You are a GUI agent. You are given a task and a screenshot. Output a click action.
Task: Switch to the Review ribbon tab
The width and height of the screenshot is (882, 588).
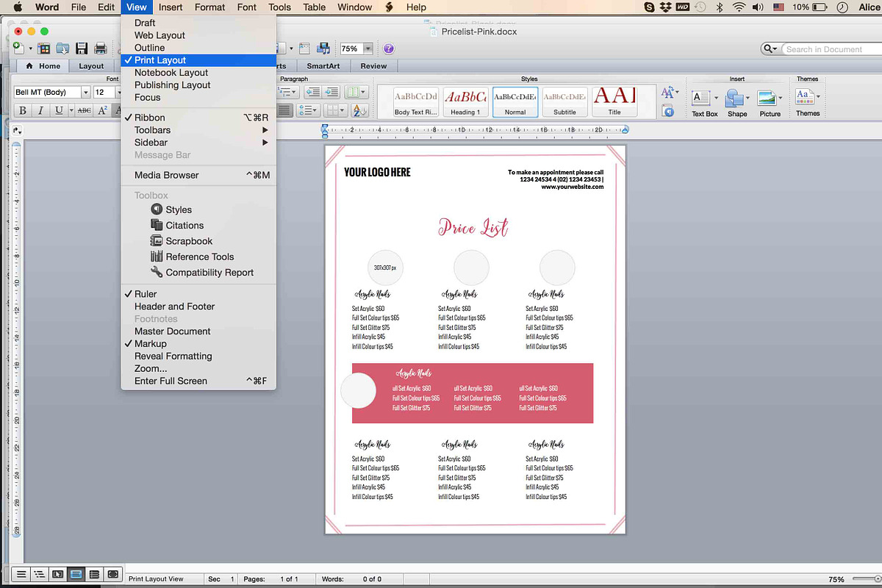tap(373, 66)
